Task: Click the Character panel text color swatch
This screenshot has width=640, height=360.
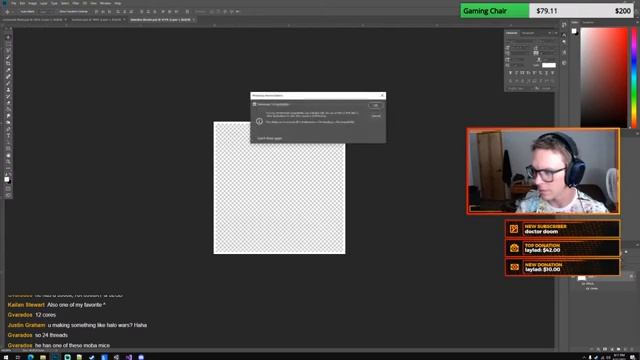Action: click(549, 65)
